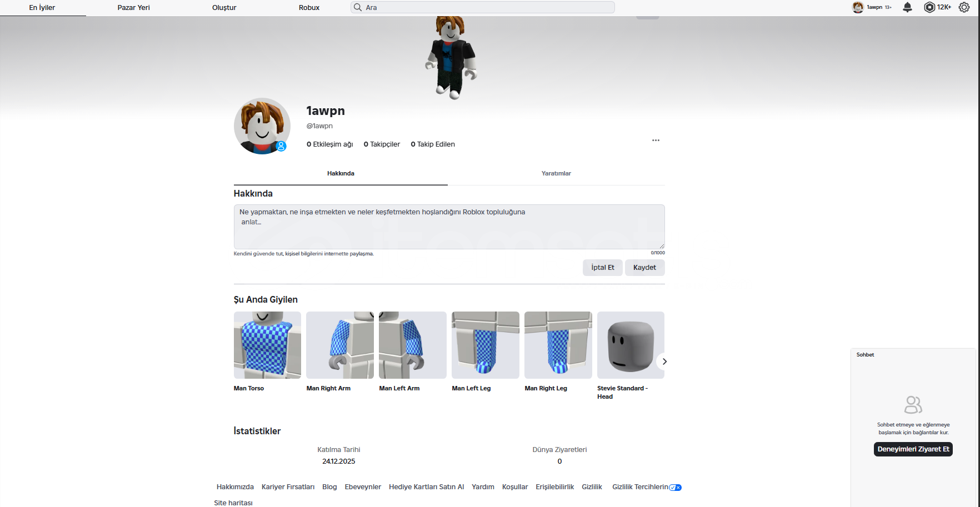Open the Stevie Standard - Head thumbnail
Image resolution: width=980 pixels, height=507 pixels.
631,345
